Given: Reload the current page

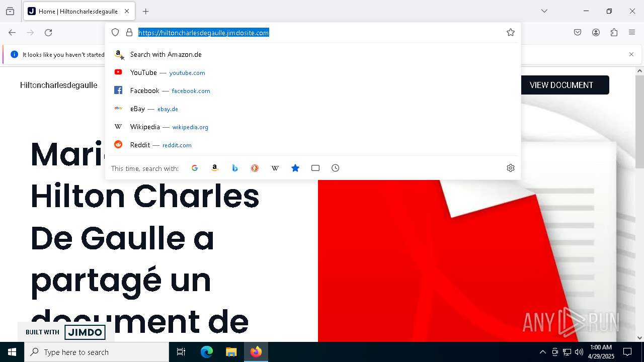Looking at the screenshot, I should pos(48,33).
